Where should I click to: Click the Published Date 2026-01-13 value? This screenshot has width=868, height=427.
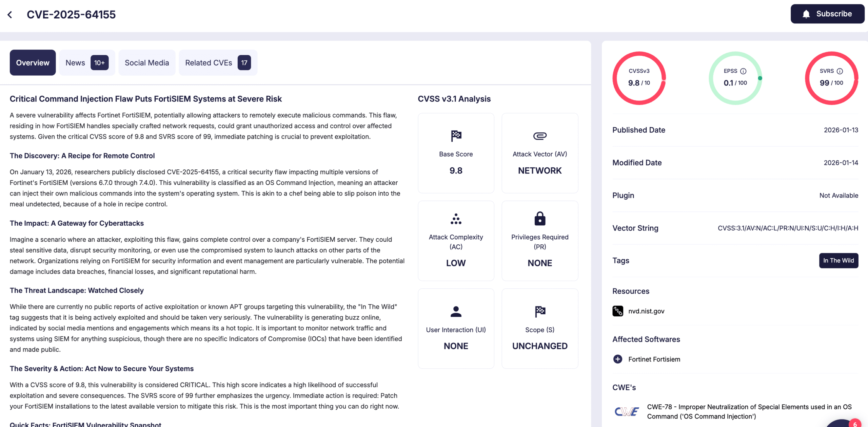[841, 130]
